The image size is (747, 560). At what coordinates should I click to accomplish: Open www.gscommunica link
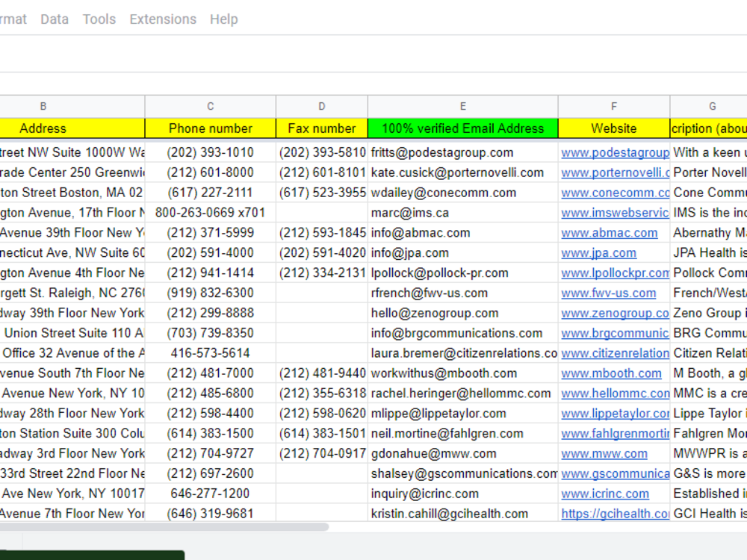point(615,474)
